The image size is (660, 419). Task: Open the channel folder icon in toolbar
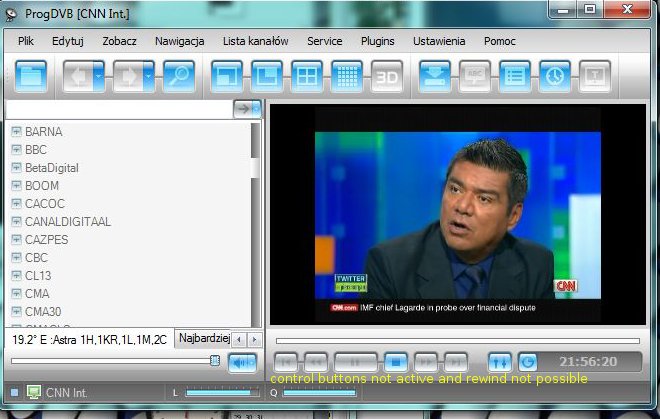pos(32,76)
